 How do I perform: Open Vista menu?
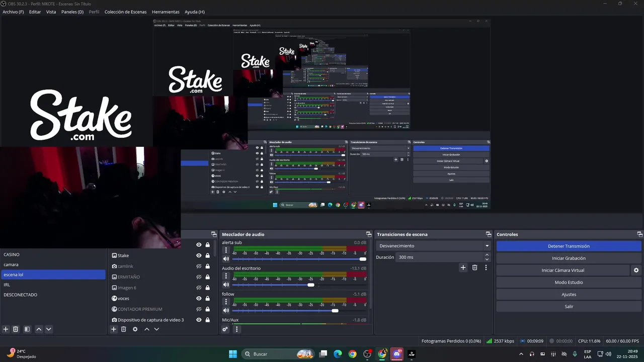point(51,12)
